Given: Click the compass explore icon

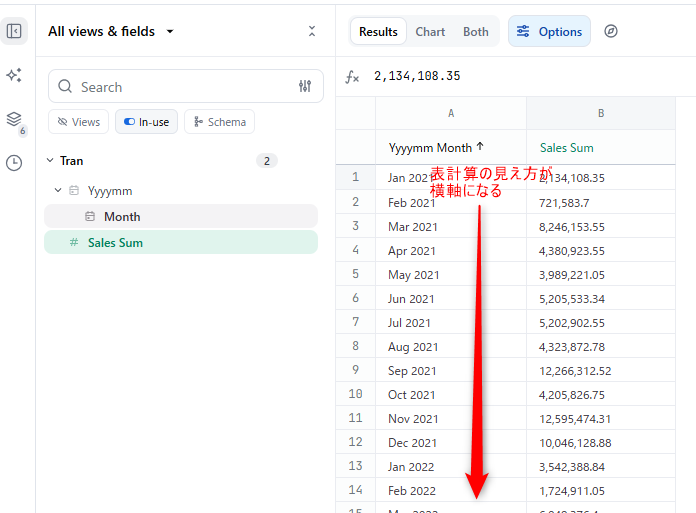Looking at the screenshot, I should [611, 31].
